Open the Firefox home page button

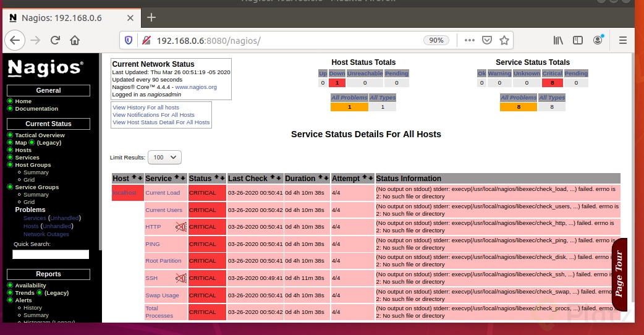coord(75,40)
